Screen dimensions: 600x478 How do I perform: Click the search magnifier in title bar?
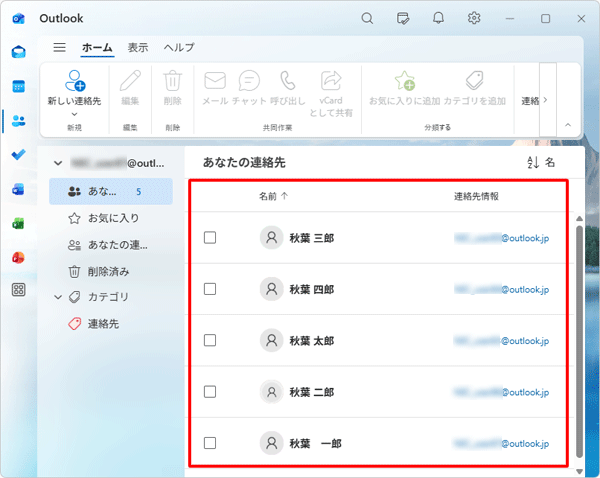click(x=367, y=18)
